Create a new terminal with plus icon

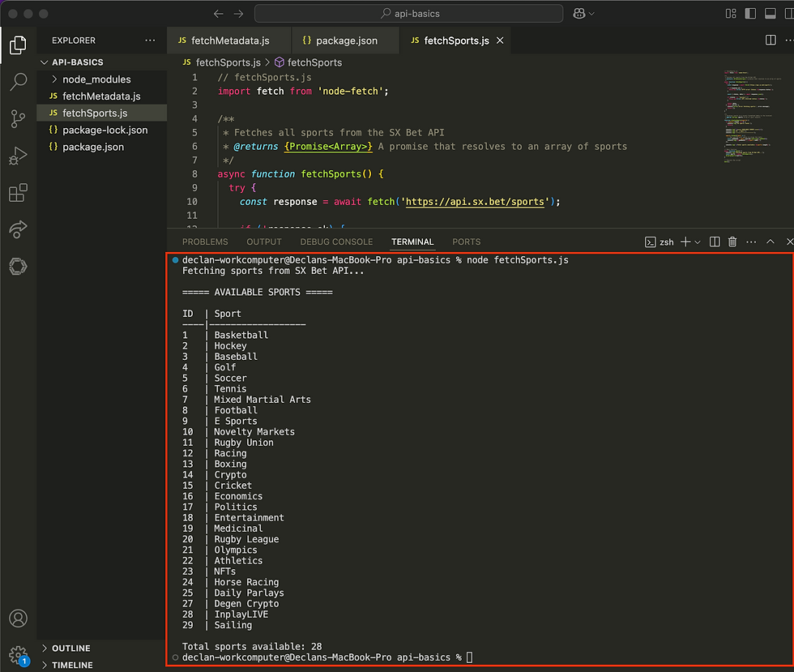[x=685, y=242]
